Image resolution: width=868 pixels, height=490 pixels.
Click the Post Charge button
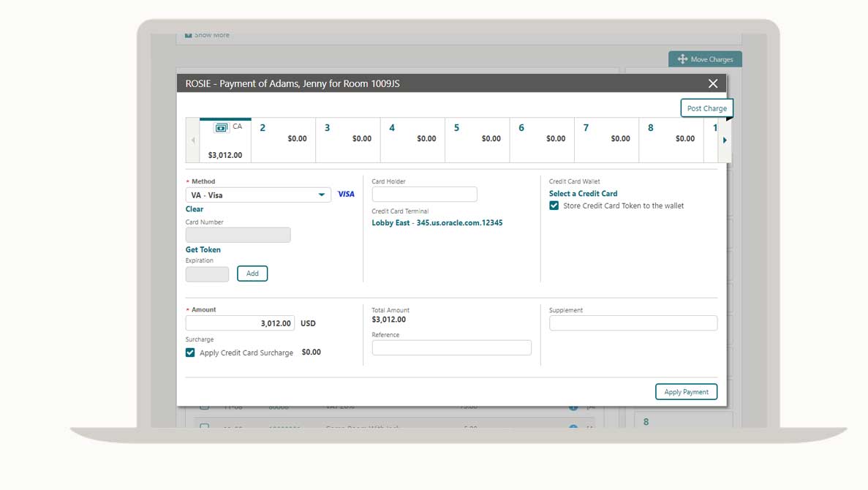(x=706, y=108)
